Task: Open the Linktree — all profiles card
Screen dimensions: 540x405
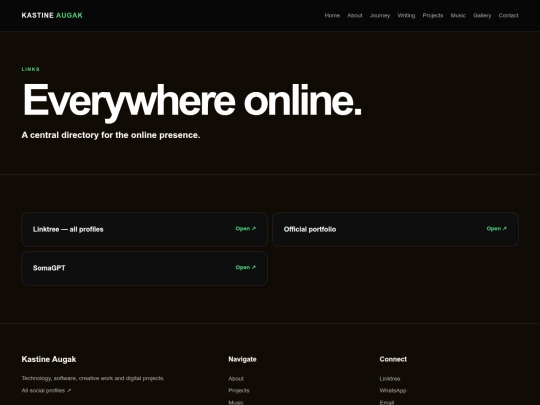Action: 144,229
